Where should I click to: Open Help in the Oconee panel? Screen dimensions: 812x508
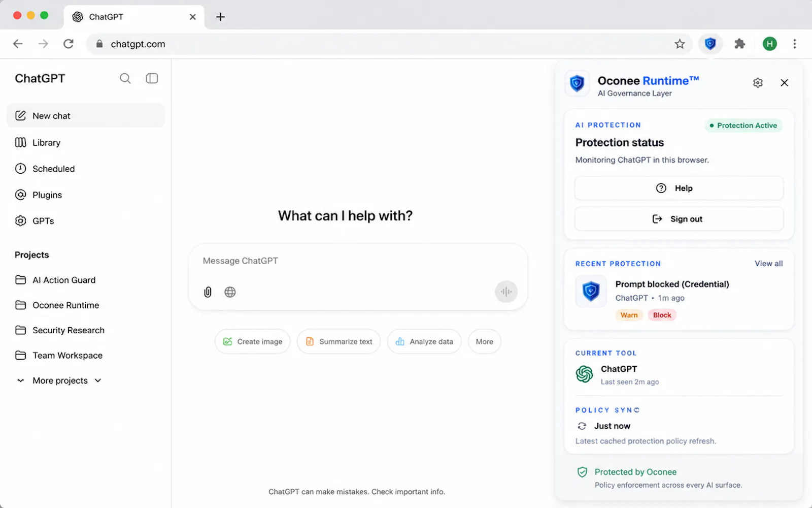pos(679,188)
